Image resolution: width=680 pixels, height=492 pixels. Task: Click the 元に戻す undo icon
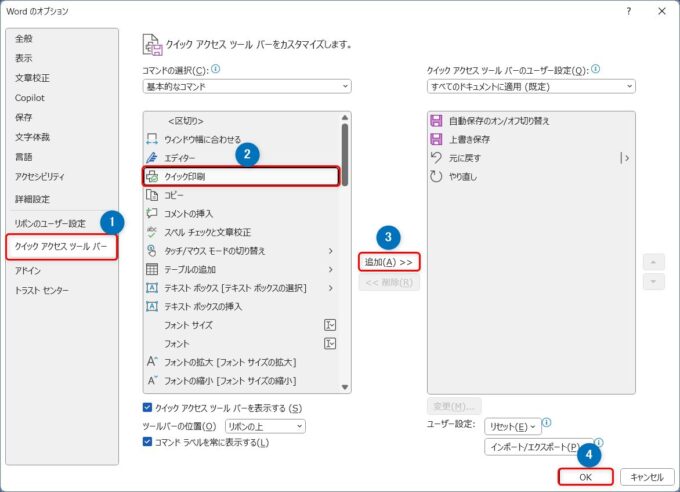tap(436, 158)
